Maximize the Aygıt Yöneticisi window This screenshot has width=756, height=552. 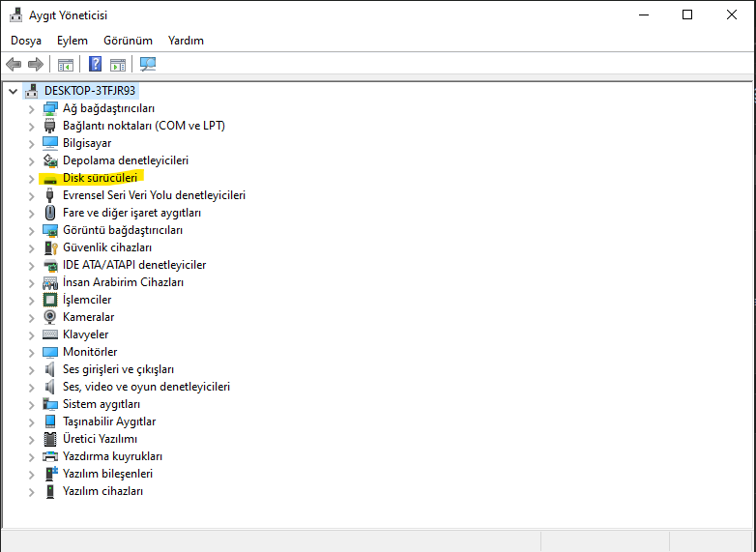pyautogui.click(x=687, y=15)
